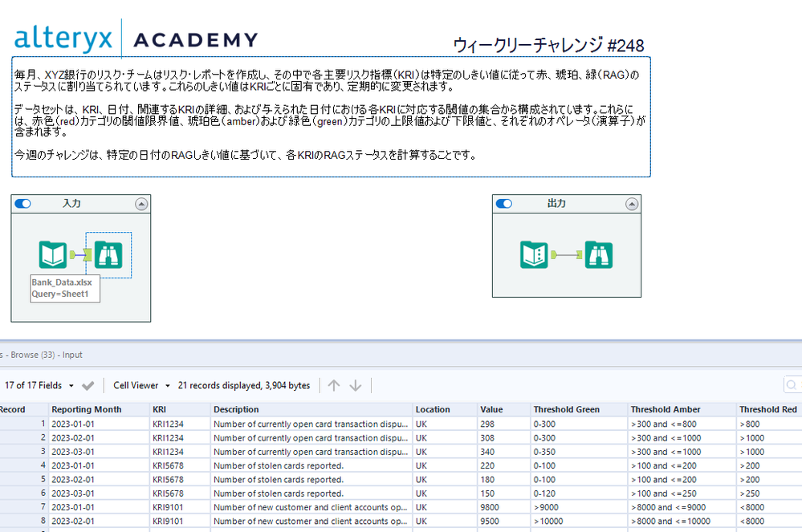Select cell >9000 in record 7
Image resolution: width=802 pixels, height=532 pixels.
click(x=579, y=507)
